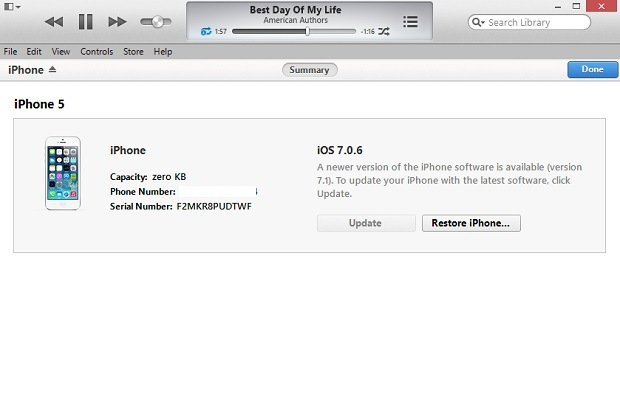Open the View menu
620x405 pixels.
(61, 52)
